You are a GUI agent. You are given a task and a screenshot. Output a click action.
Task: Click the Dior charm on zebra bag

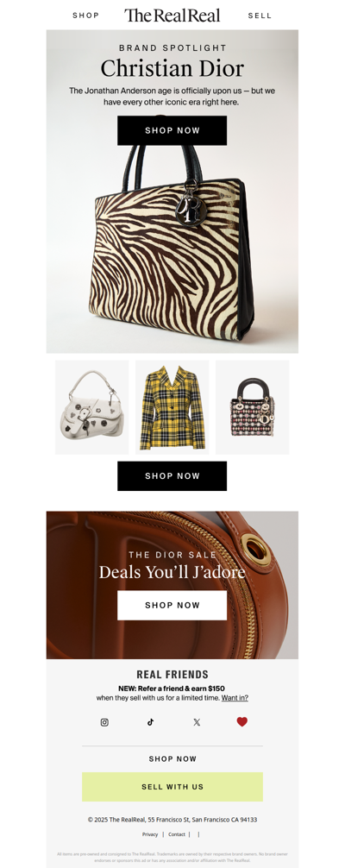tap(191, 210)
